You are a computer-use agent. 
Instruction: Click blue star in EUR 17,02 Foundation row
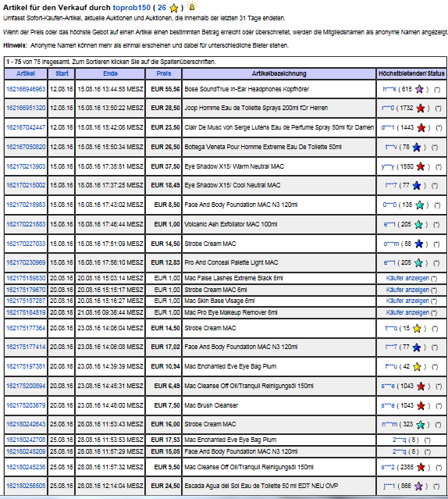416,348
